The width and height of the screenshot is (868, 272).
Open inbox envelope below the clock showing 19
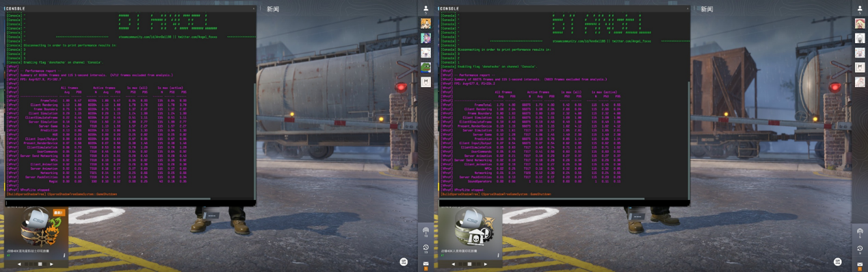click(425, 263)
